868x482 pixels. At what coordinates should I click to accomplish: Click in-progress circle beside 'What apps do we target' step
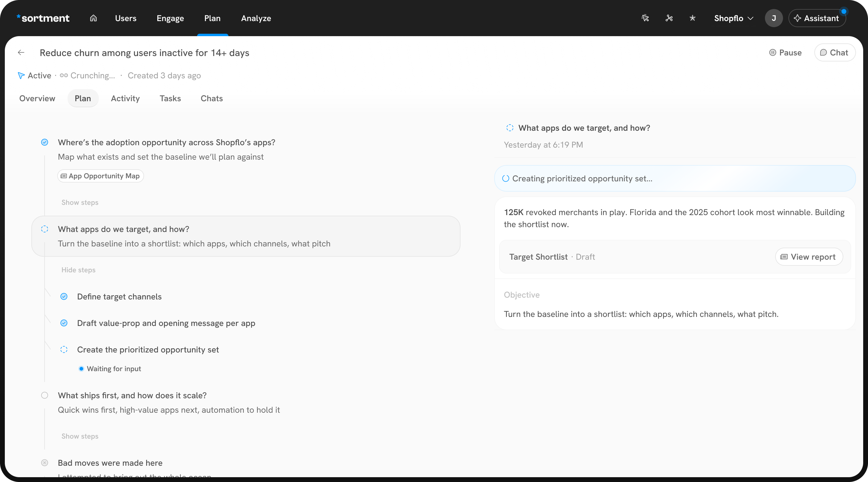(45, 229)
